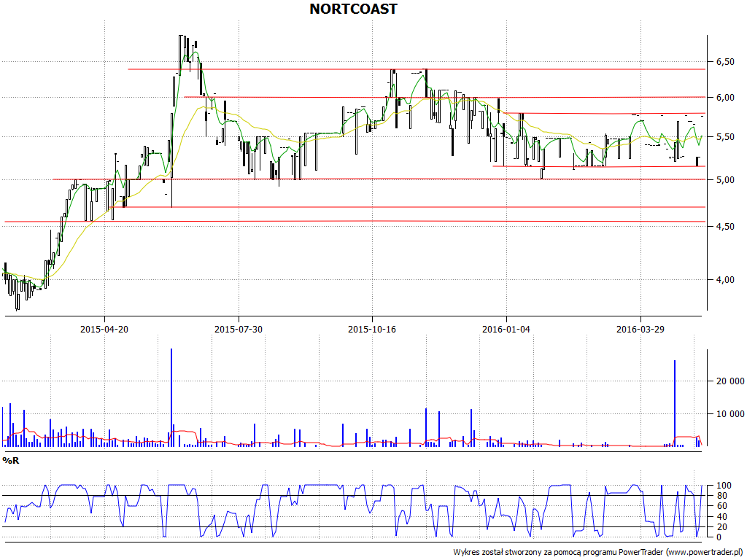Select the 2016-01-04 date label

pyautogui.click(x=506, y=329)
